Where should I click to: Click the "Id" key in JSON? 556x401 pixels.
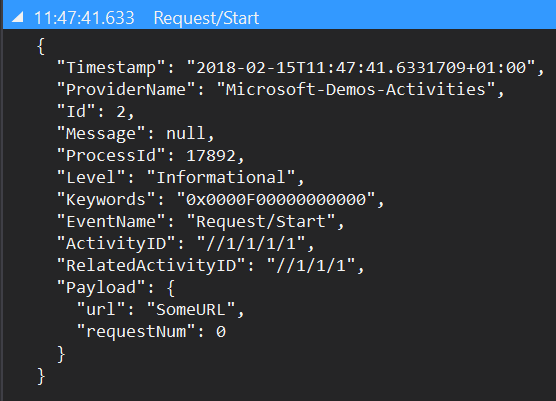click(x=76, y=111)
